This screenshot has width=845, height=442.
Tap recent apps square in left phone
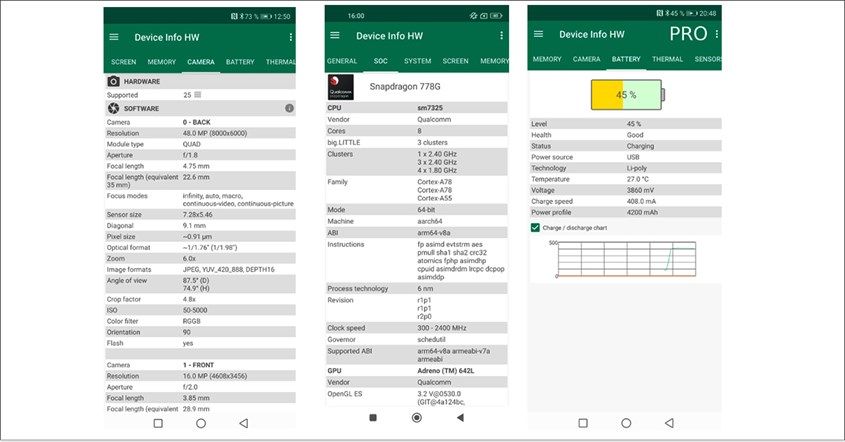coord(158,424)
